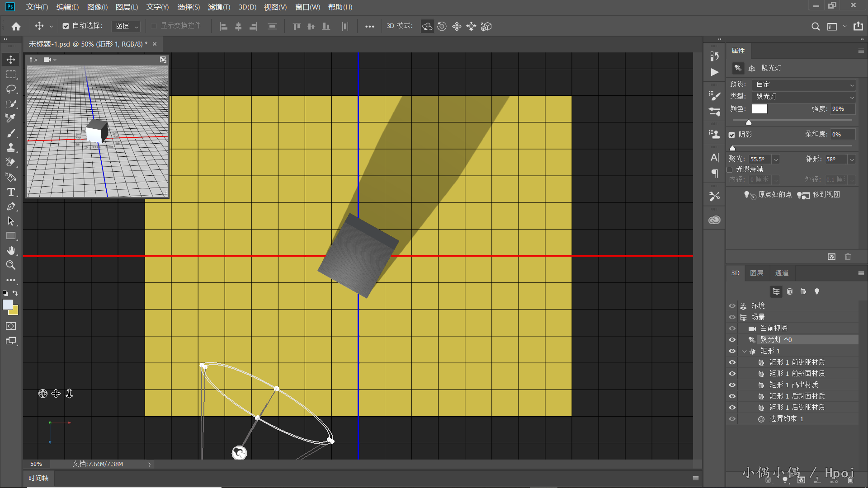
Task: Open the 滤镜 menu
Action: pos(219,7)
